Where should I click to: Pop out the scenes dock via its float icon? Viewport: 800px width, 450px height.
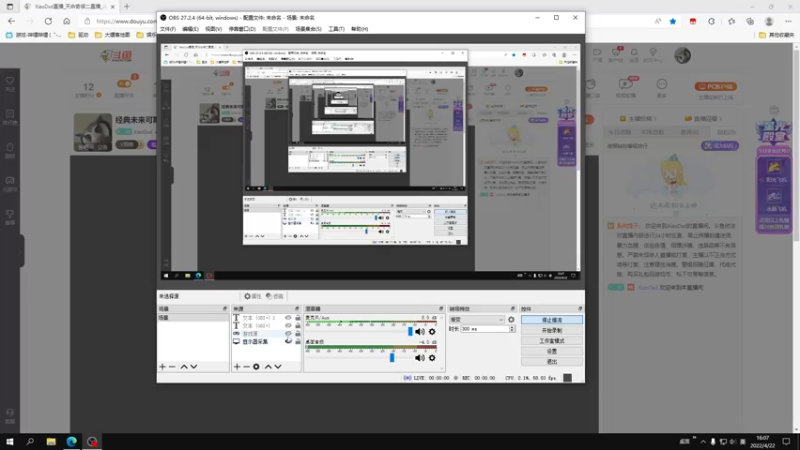click(x=224, y=309)
